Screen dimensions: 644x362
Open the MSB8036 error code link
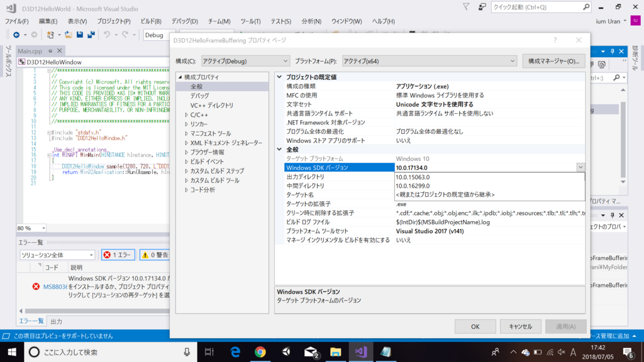pyautogui.click(x=55, y=287)
